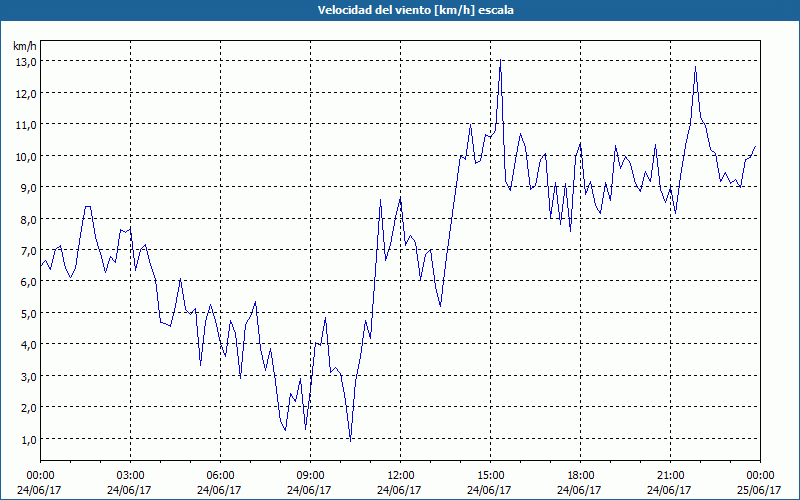Click the 10,0 y-axis label
The image size is (800, 500).
click(26, 156)
